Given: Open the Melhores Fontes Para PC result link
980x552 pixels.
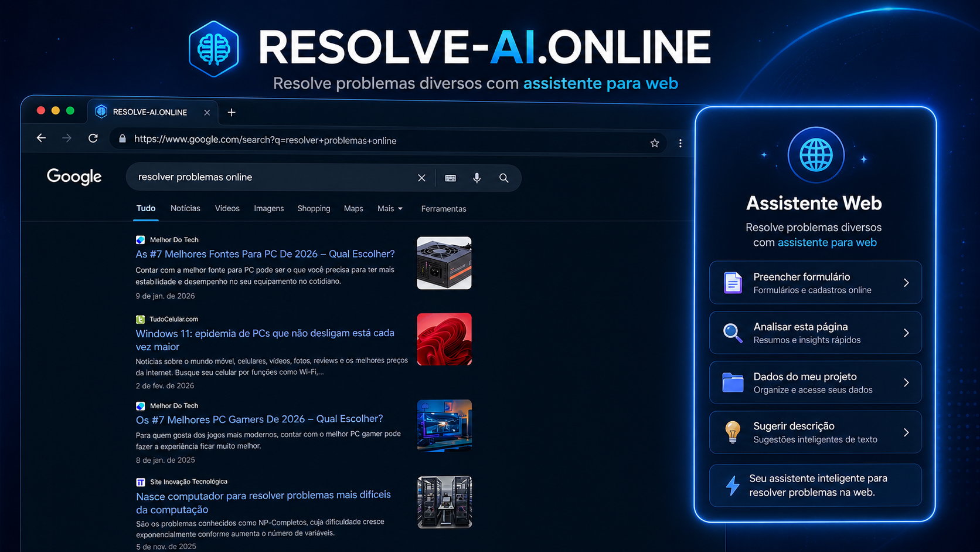Looking at the screenshot, I should point(265,254).
